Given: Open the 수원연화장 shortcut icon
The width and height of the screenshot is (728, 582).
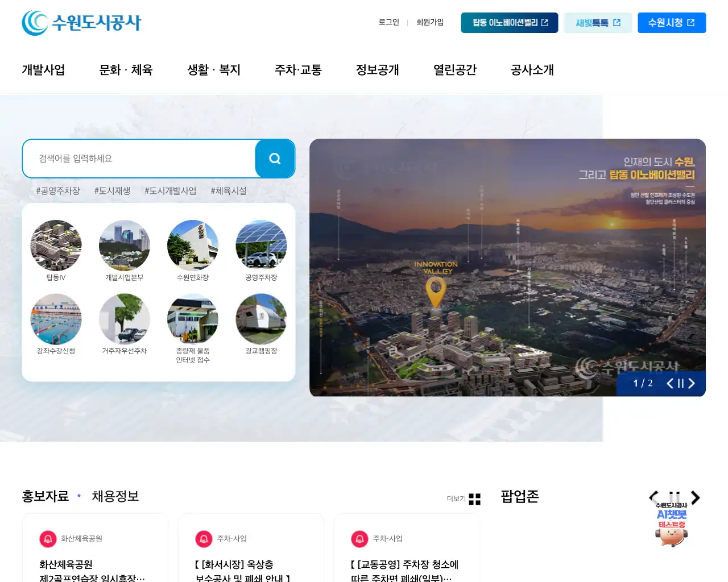Looking at the screenshot, I should pos(193,246).
